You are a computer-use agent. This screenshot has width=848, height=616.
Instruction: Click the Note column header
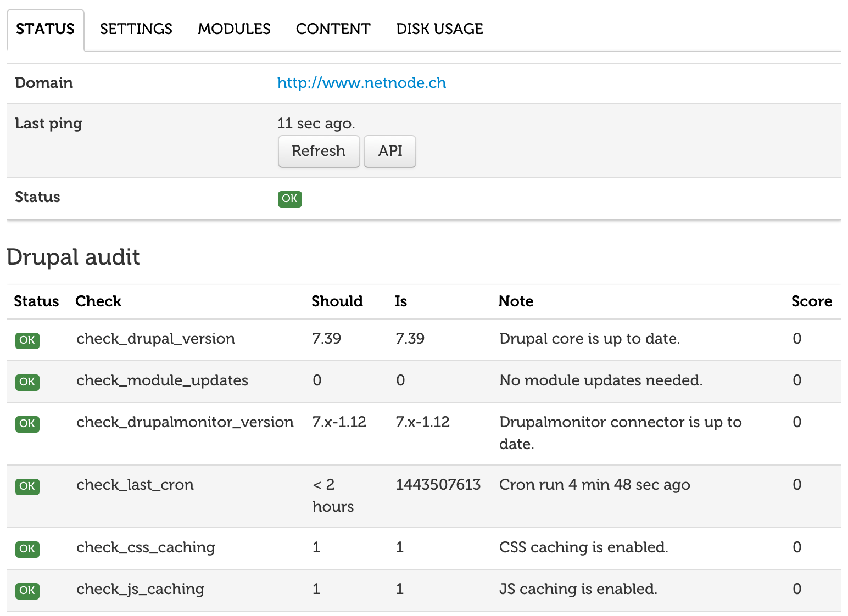516,301
